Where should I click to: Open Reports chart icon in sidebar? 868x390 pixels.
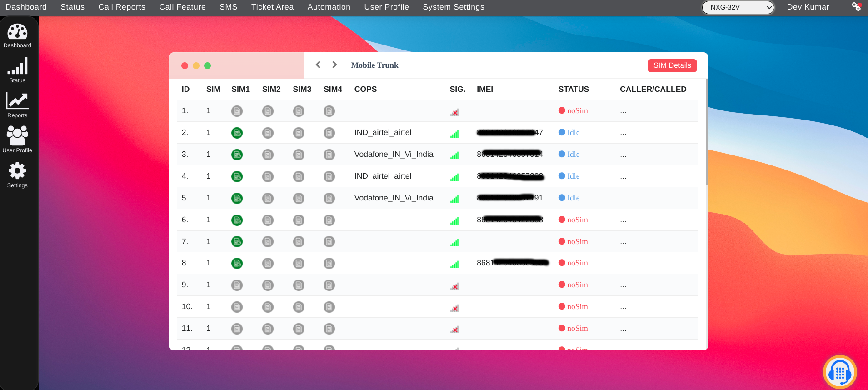pyautogui.click(x=17, y=101)
